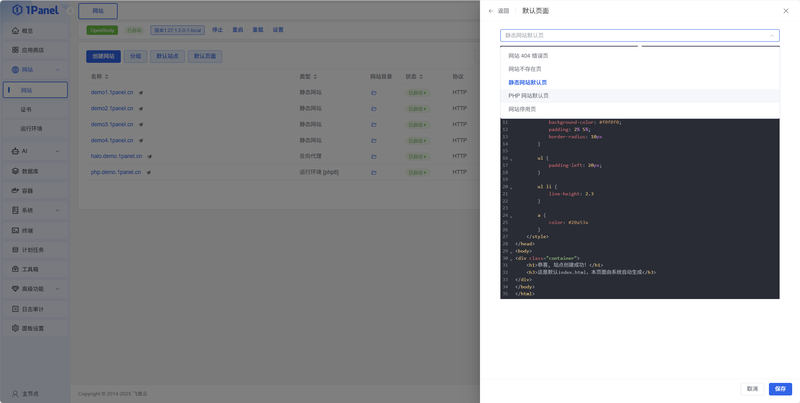
Task: Select 网站不存在页 option
Action: point(640,69)
